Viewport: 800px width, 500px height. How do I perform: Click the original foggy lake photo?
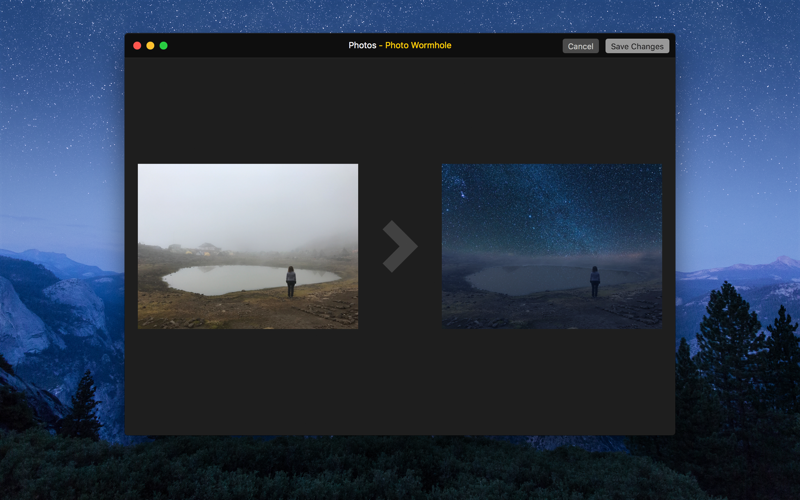click(x=248, y=246)
